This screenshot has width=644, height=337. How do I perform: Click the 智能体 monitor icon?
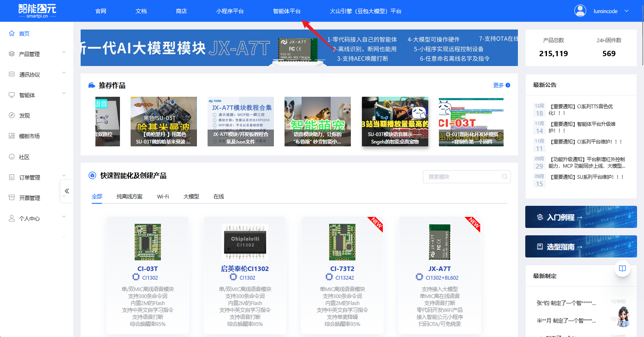[x=12, y=95]
